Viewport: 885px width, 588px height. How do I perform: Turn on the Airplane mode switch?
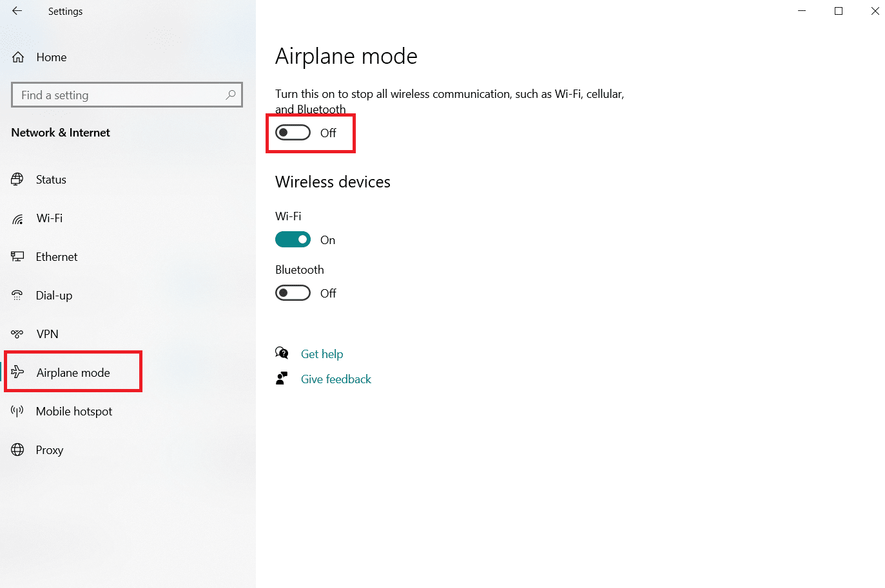pos(293,133)
